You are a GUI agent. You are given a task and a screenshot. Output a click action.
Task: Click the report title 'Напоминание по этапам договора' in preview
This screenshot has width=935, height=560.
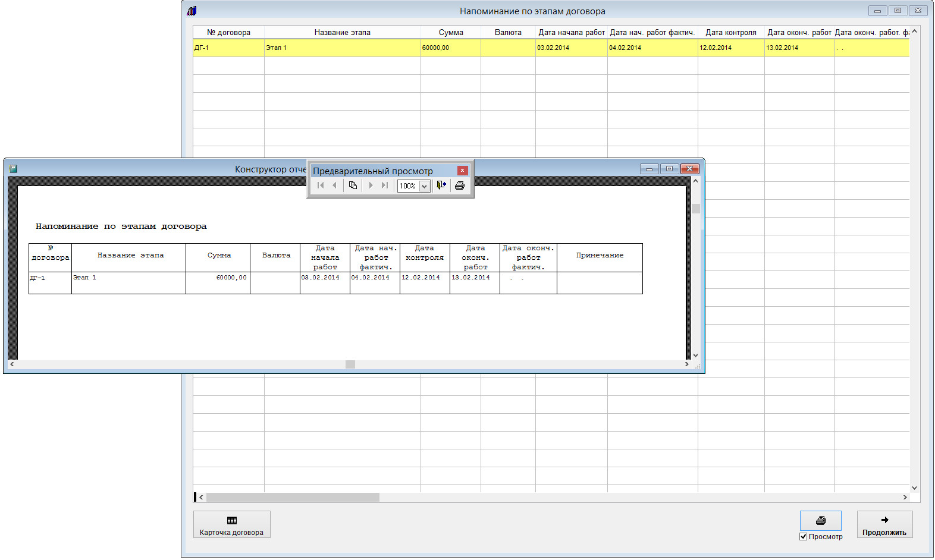[x=121, y=226]
